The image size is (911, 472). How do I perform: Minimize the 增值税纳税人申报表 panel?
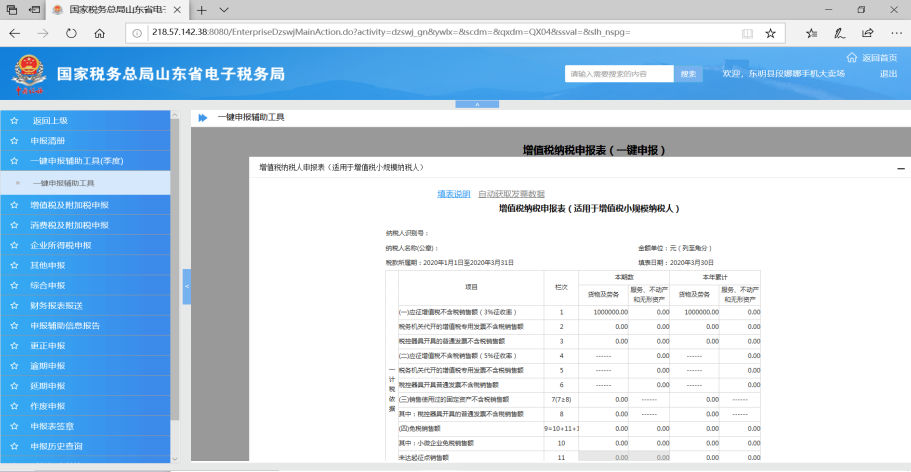pyautogui.click(x=901, y=168)
